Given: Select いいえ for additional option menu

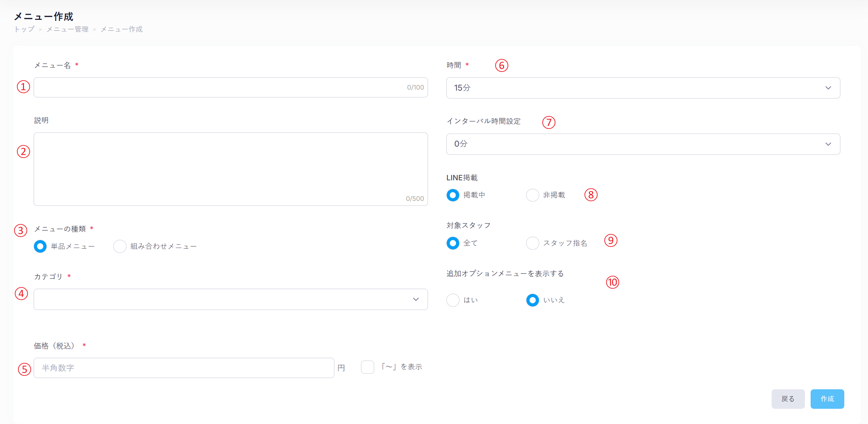Looking at the screenshot, I should 532,300.
